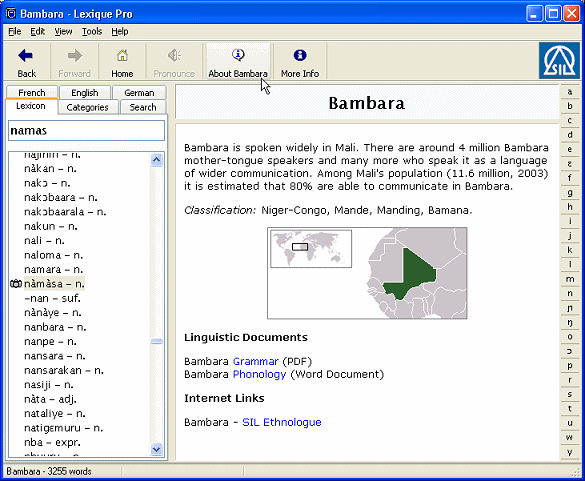Select the word 'nanpe – n.'
The width and height of the screenshot is (585, 481).
click(50, 342)
